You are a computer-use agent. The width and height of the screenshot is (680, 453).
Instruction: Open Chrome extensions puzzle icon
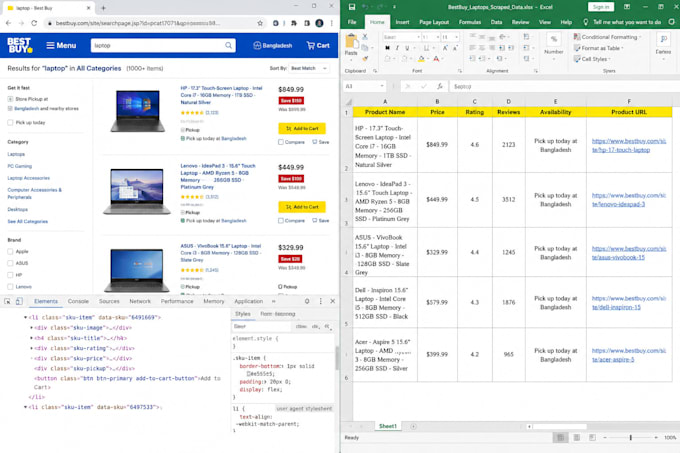coord(294,23)
